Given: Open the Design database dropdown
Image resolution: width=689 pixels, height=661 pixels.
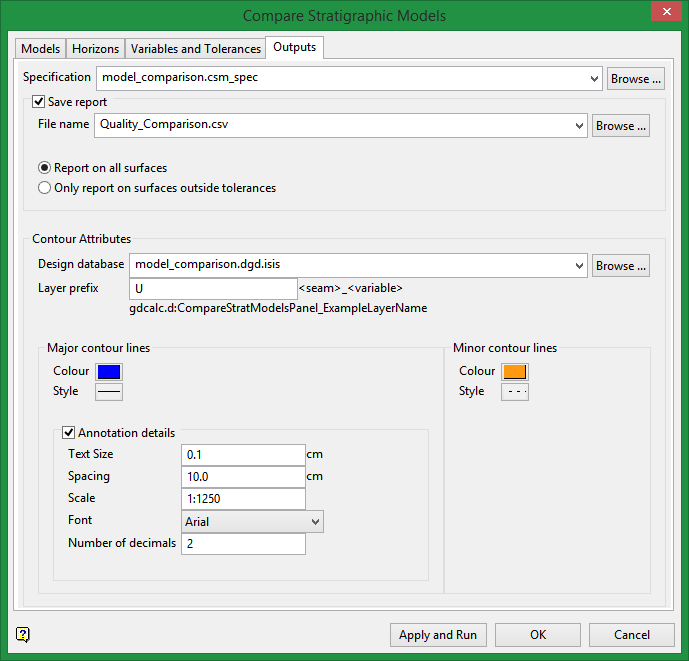Looking at the screenshot, I should (580, 266).
